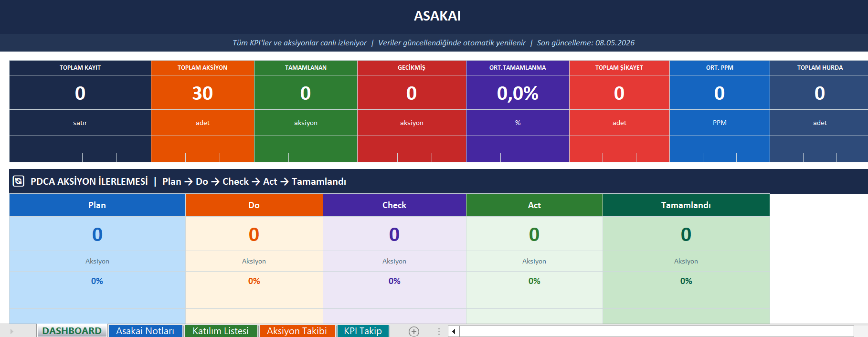This screenshot has height=337, width=868.
Task: Select the TOPLAM KAYIT value 0
Action: (x=80, y=93)
